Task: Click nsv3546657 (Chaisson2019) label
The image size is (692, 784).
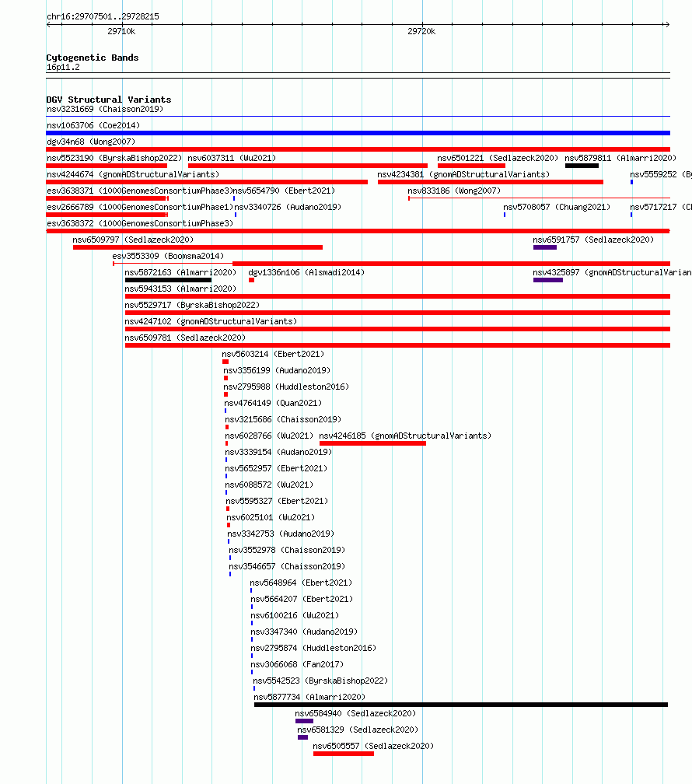Action: point(287,566)
